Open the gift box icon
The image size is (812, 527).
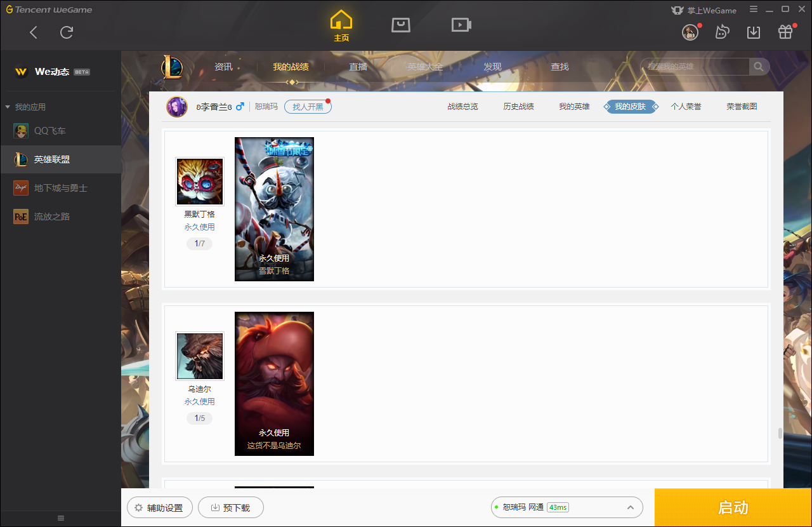click(785, 32)
